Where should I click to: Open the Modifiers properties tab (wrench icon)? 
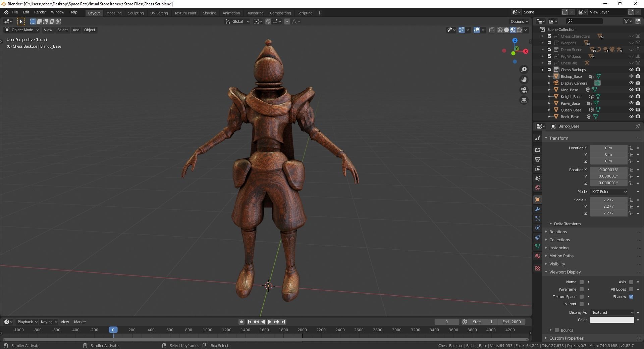538,209
